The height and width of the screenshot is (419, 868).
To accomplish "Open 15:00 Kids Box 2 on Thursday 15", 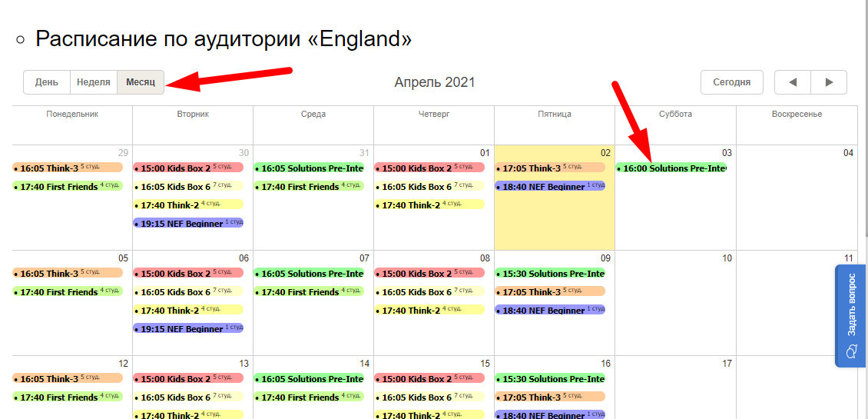I will point(429,378).
